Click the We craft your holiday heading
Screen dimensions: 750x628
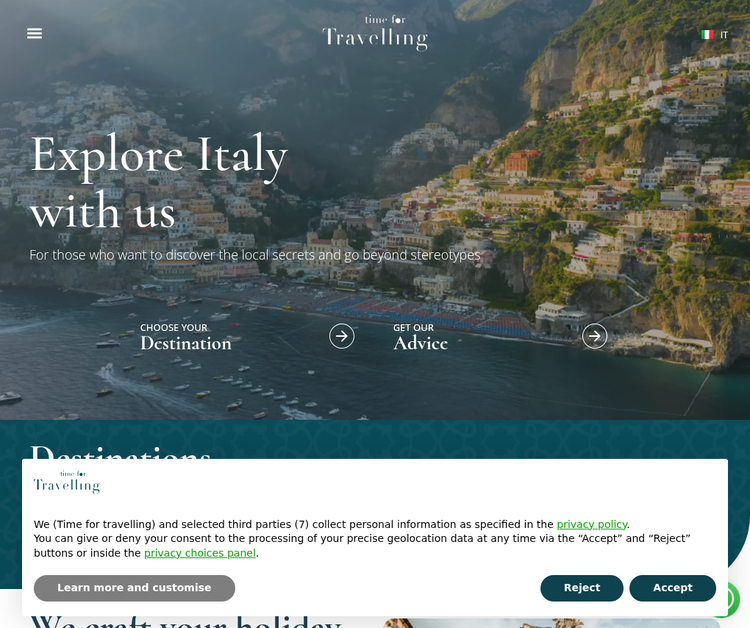(x=186, y=621)
